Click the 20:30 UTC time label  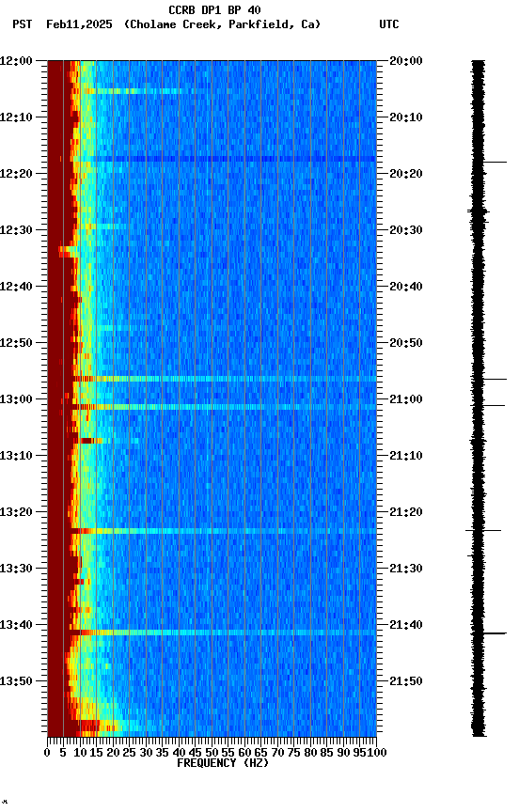pos(406,230)
